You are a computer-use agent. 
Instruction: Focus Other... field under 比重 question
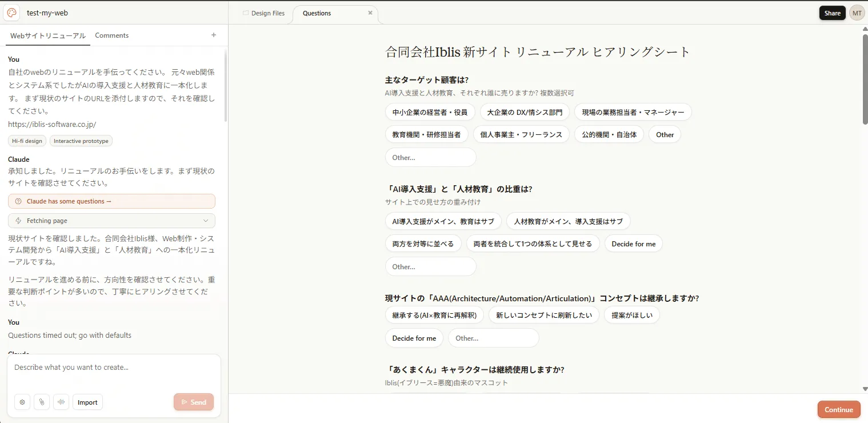[430, 266]
